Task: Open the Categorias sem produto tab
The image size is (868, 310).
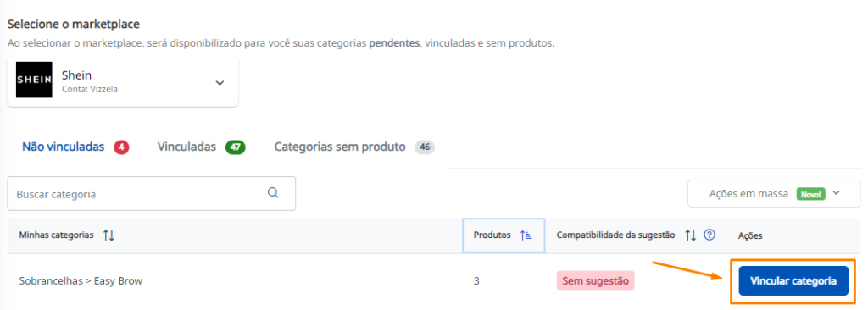Action: [x=340, y=147]
